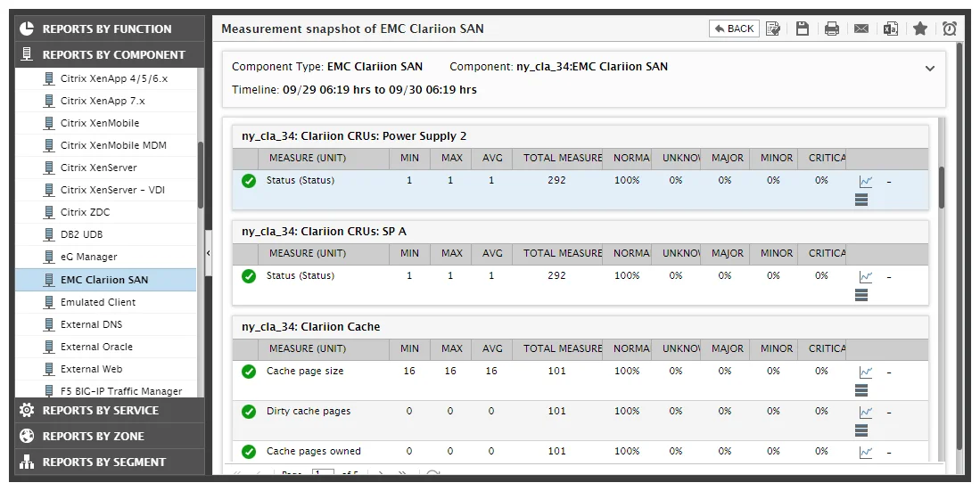Select Citrix XenMobile in component list
980x491 pixels.
coord(105,123)
